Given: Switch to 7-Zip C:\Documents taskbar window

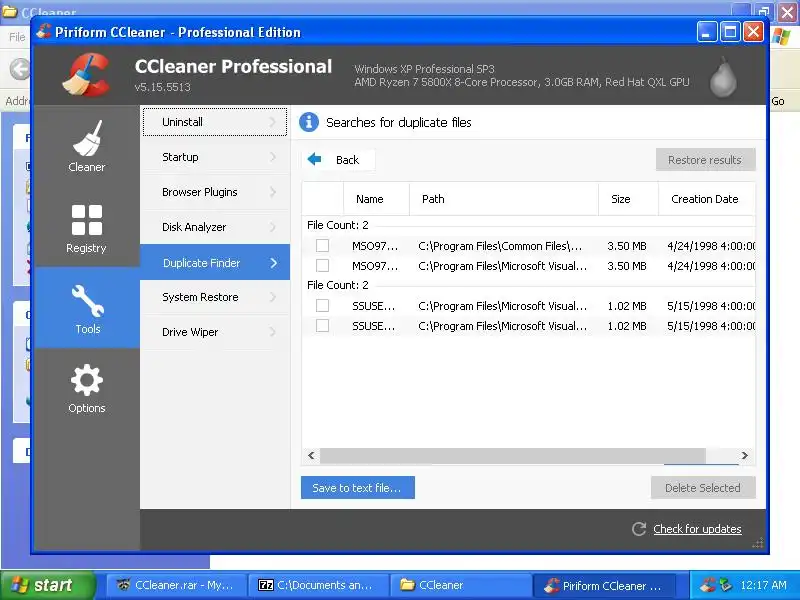Looking at the screenshot, I should point(318,585).
